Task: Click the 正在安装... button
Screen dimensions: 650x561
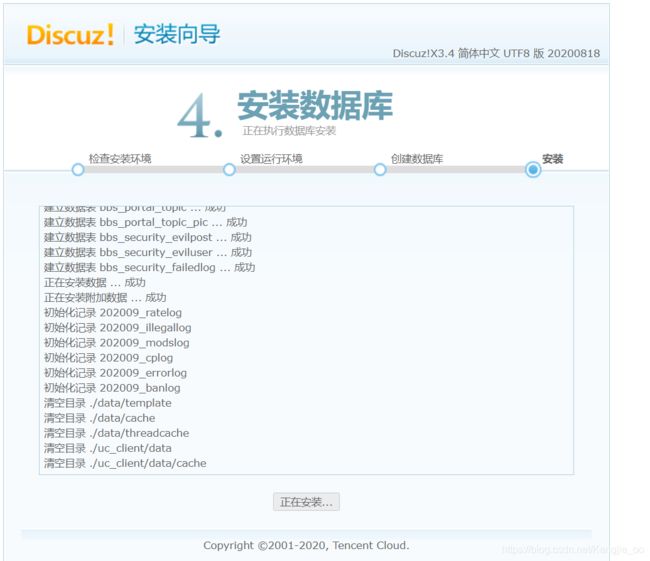Action: (x=306, y=502)
